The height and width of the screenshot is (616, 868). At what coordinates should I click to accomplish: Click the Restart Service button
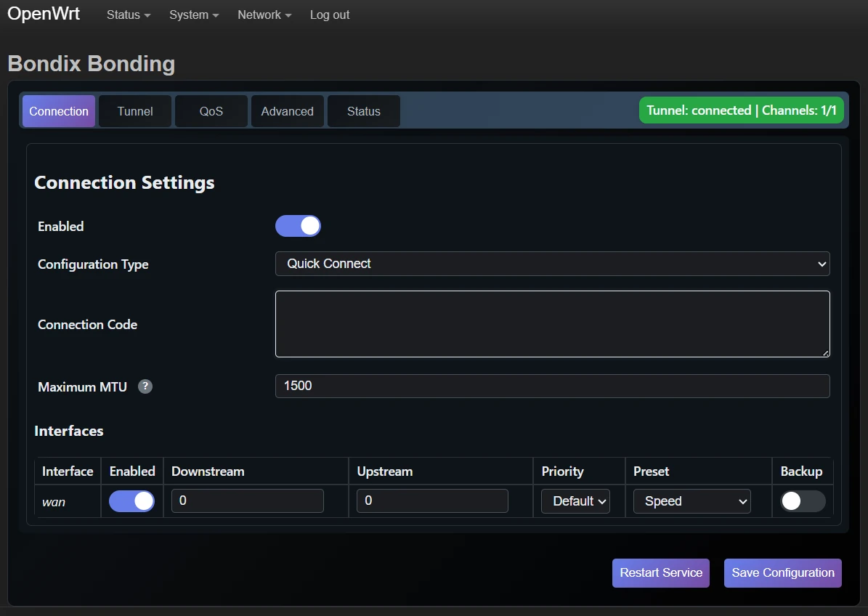click(661, 573)
